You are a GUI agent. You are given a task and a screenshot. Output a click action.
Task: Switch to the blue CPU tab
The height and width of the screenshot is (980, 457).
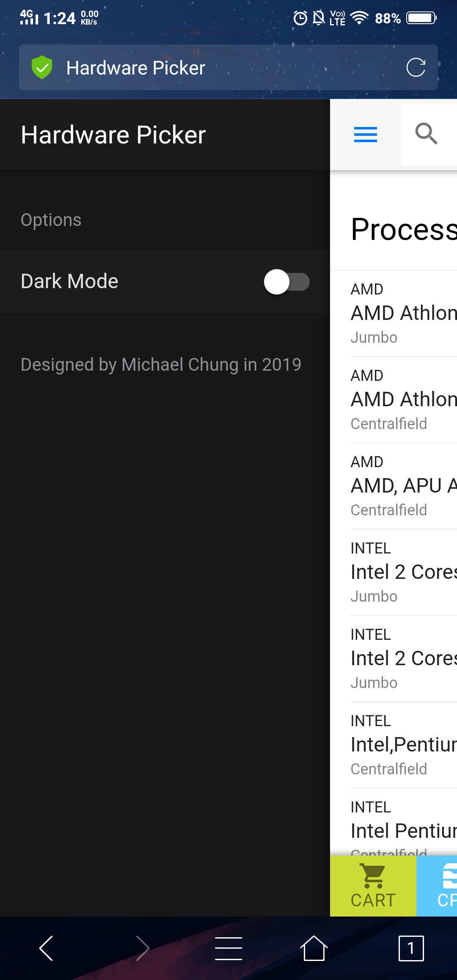(437, 886)
